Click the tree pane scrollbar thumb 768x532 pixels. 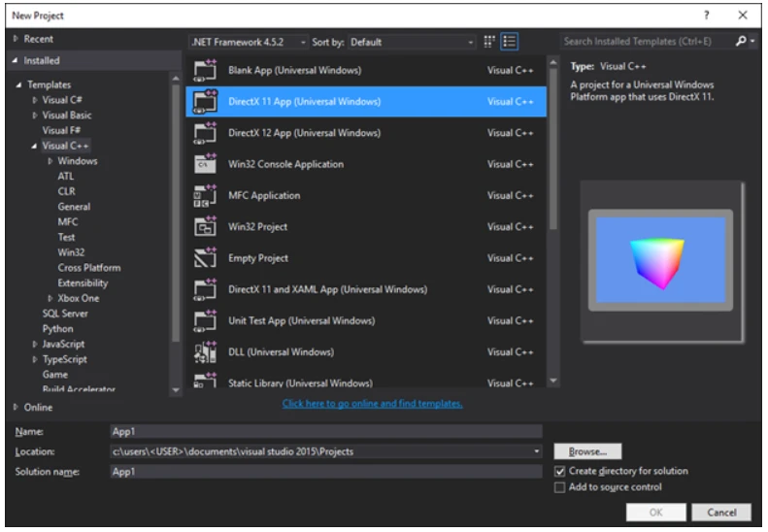[x=176, y=213]
